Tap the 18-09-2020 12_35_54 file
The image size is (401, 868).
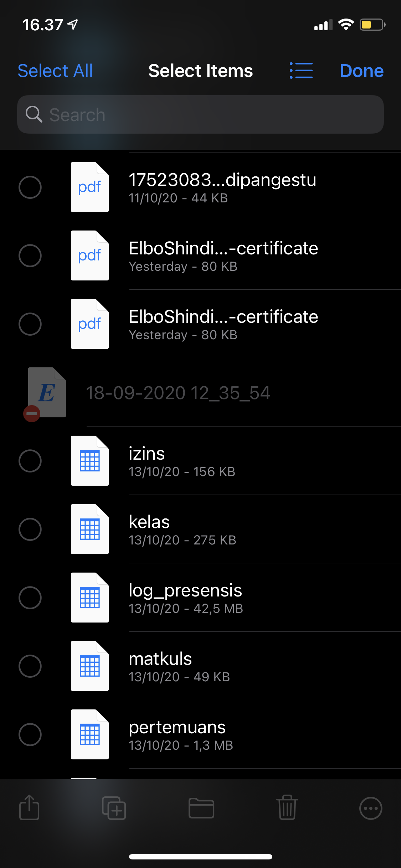pyautogui.click(x=178, y=393)
